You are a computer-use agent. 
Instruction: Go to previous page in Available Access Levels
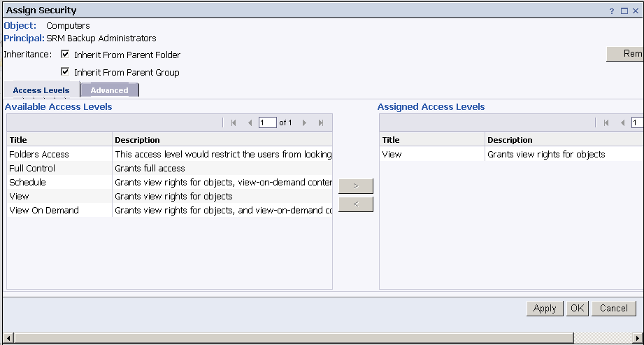click(250, 122)
